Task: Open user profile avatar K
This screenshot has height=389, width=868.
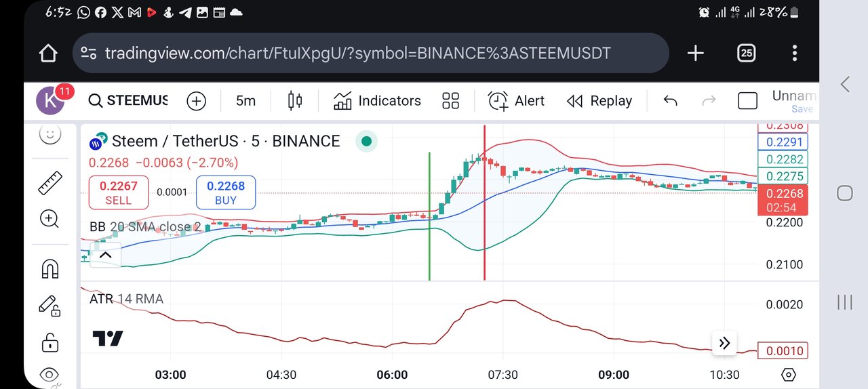Action: [50, 101]
